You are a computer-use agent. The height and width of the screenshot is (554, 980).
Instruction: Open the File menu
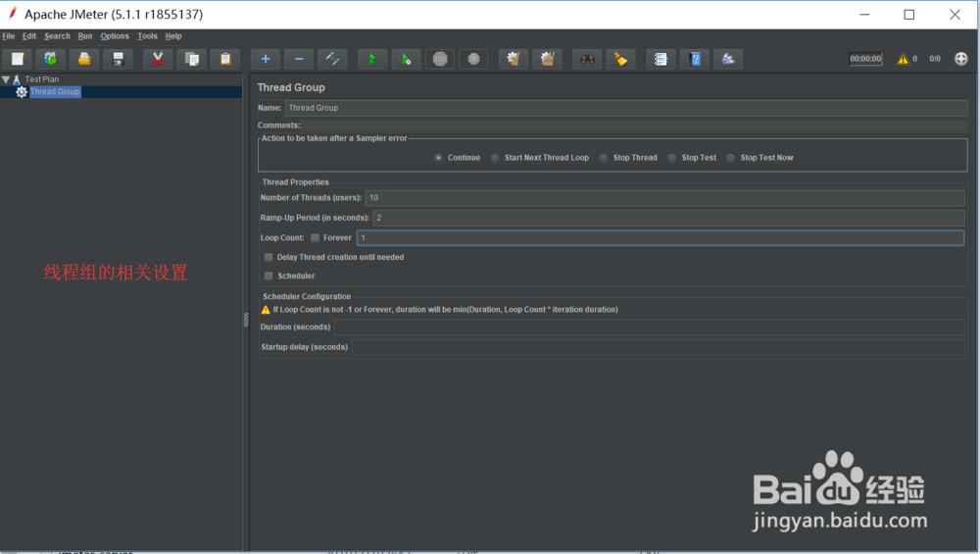[9, 36]
